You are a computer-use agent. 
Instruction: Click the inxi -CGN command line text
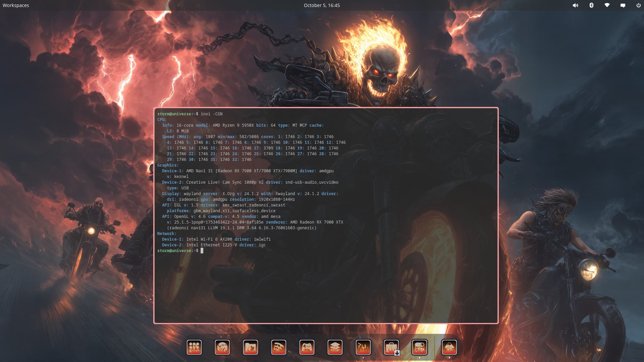211,114
